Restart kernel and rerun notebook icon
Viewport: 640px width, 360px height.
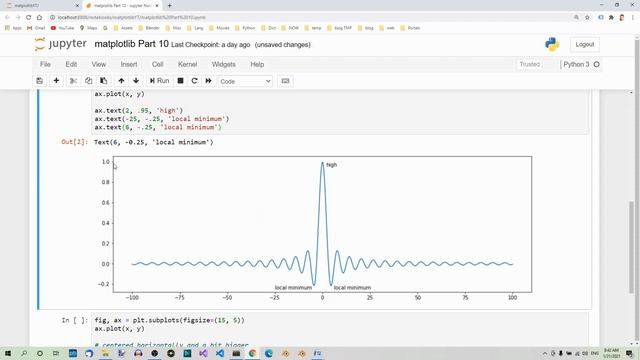pos(209,81)
